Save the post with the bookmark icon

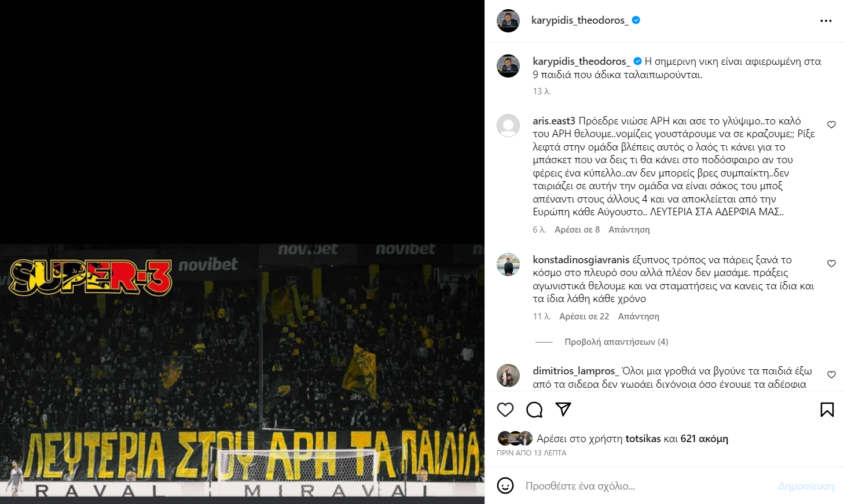[827, 410]
